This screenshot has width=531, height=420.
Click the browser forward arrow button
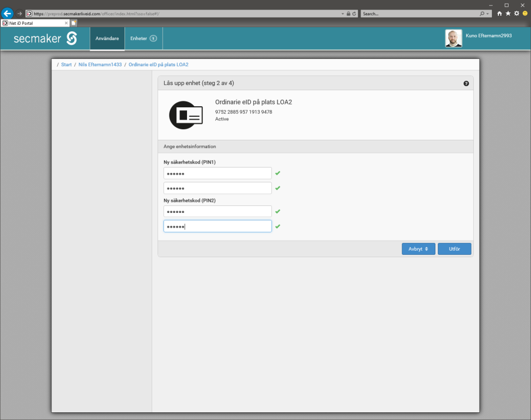point(19,14)
